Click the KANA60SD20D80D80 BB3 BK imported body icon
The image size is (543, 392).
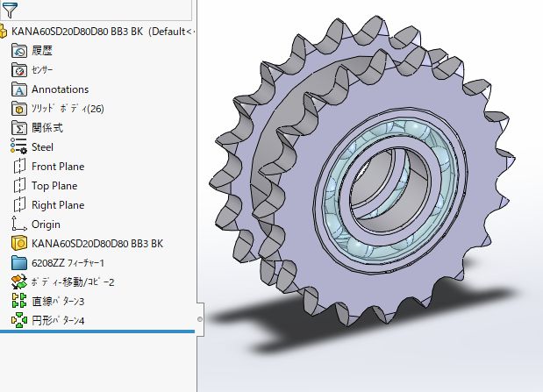[x=19, y=244]
